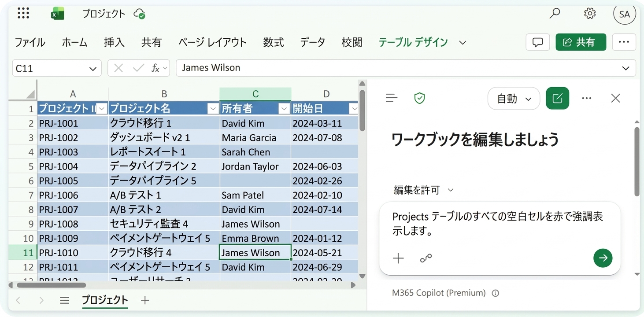Viewport: 644px width, 317px height.
Task: Close the Copilot pane
Action: [615, 98]
